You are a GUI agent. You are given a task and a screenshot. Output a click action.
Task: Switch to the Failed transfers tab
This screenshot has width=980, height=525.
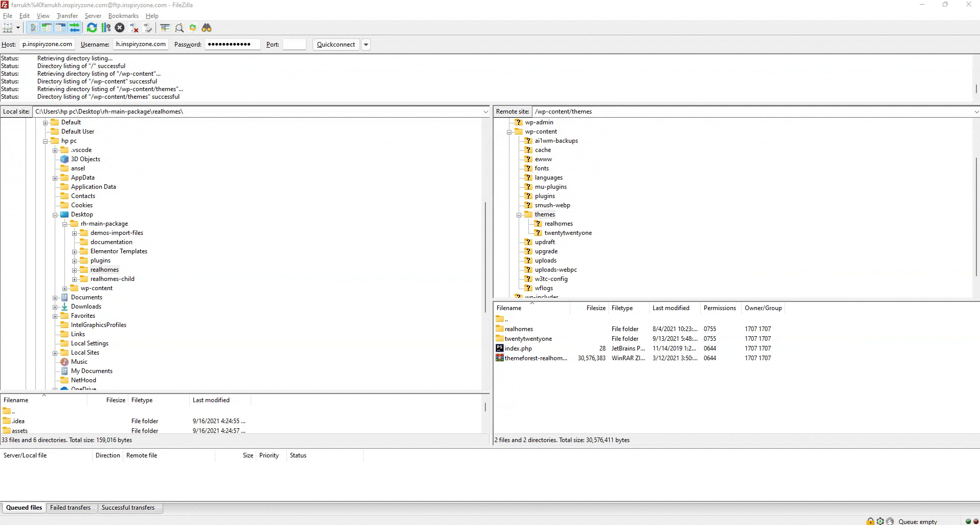70,508
